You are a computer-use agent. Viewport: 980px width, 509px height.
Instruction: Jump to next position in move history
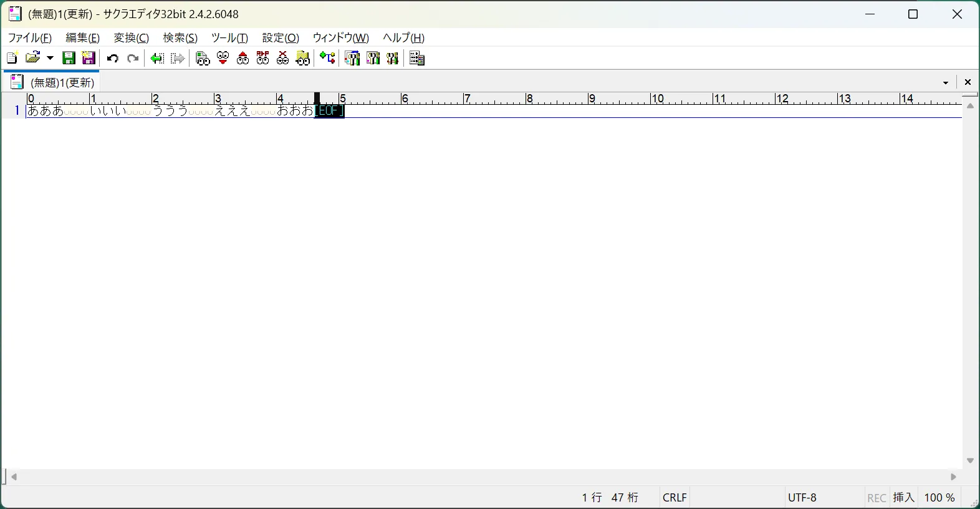pos(178,58)
